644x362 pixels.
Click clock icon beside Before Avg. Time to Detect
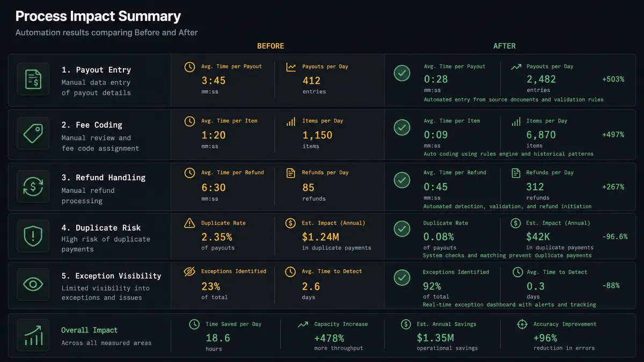(291, 271)
